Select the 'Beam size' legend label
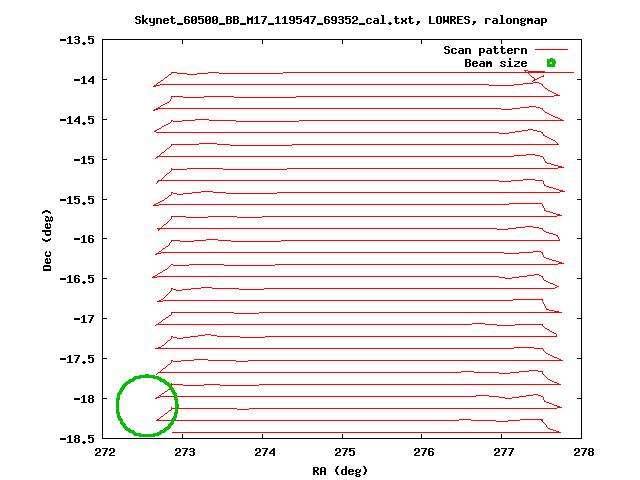Viewport: 640px width, 480px height. tap(496, 63)
